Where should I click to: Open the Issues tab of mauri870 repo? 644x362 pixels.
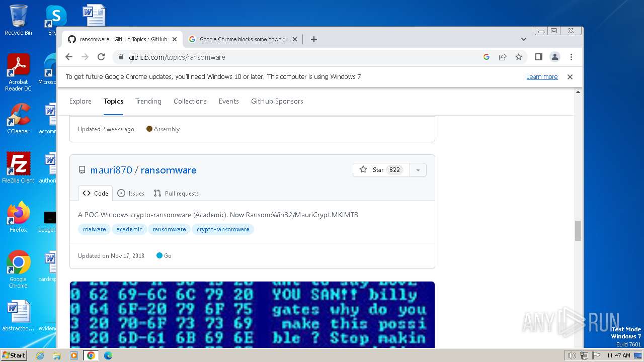[x=131, y=193]
